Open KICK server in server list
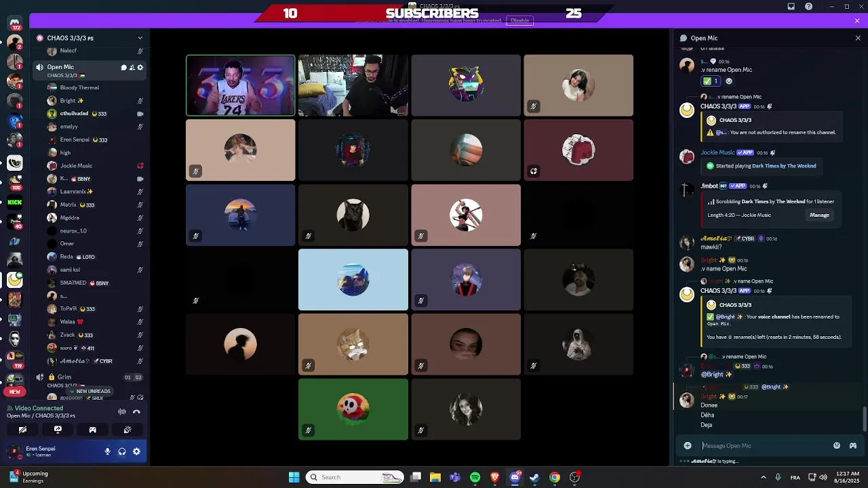The image size is (868, 488). click(x=14, y=202)
